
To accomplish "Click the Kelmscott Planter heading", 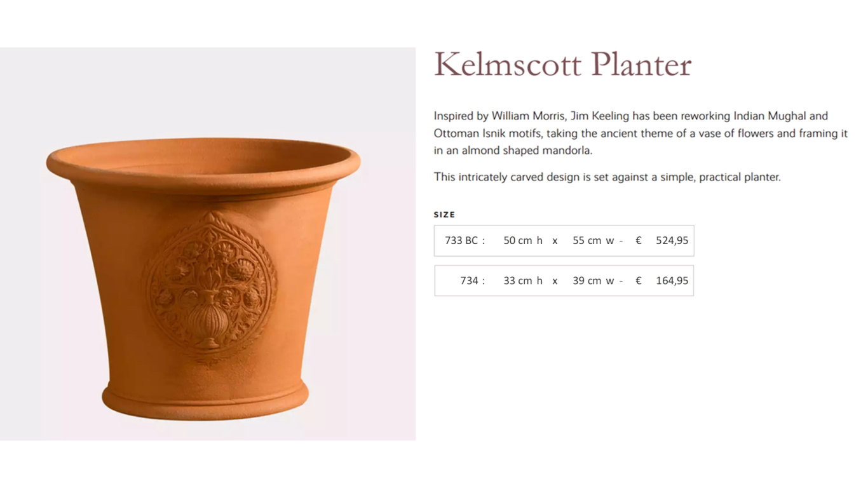I will [x=562, y=65].
